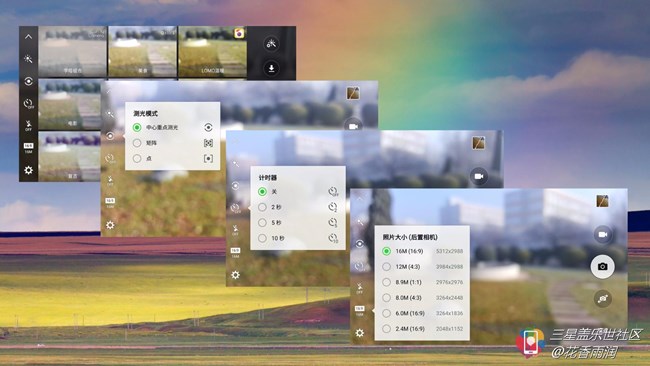Image resolution: width=650 pixels, height=366 pixels.
Task: Click video record icon in the timer screenshot
Action: point(479,176)
